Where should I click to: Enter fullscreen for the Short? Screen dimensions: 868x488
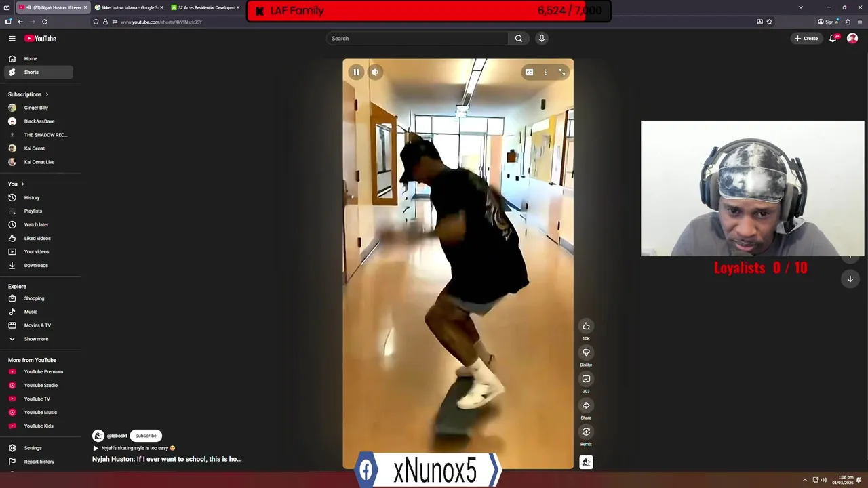point(561,73)
